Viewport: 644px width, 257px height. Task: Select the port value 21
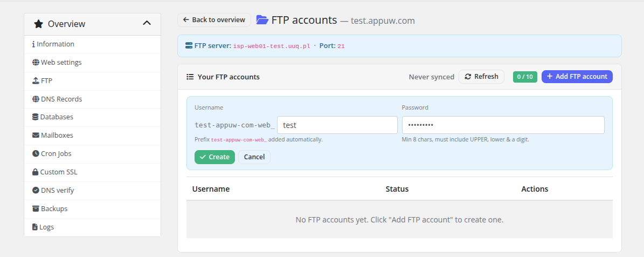(x=341, y=46)
